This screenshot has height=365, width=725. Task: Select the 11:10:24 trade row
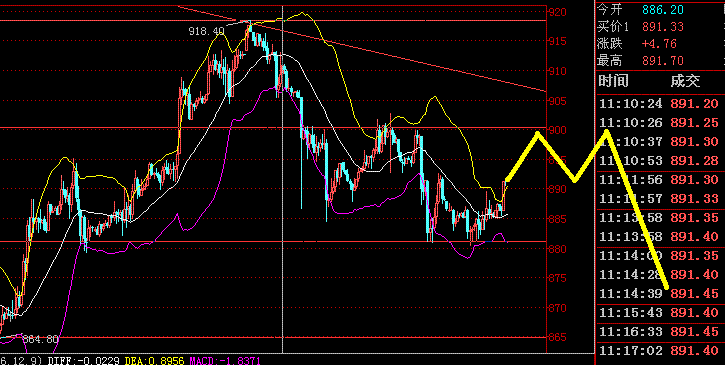[660, 104]
